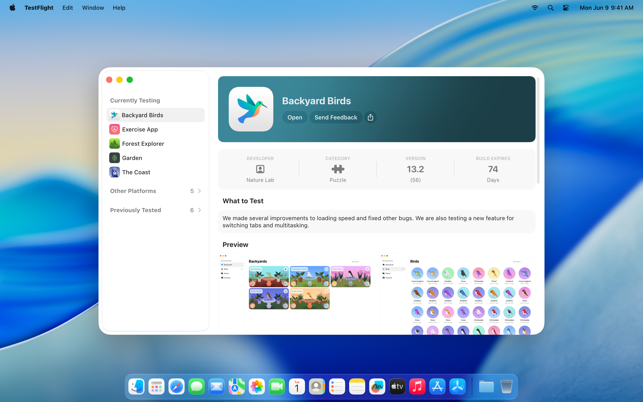Screen dimensions: 643x402
Task: Open the Apple menu
Action: tap(12, 7)
